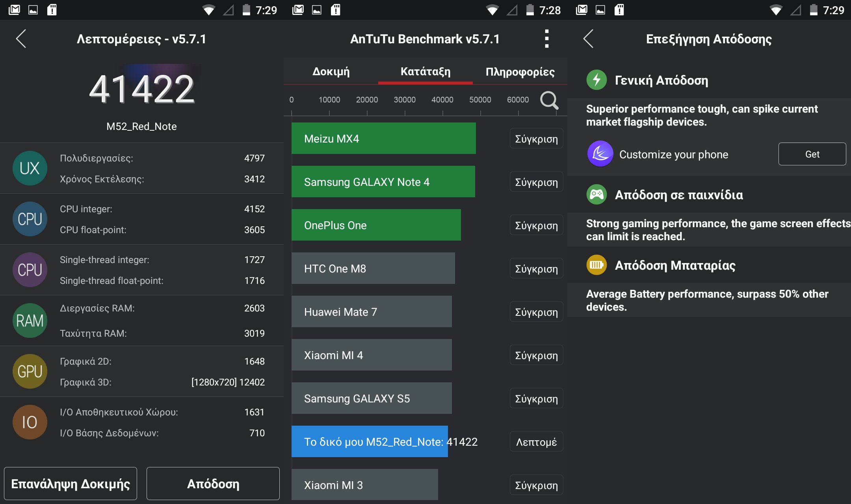Tap the device name M52_Red_Note
Screen dimensions: 851x504
point(141,126)
